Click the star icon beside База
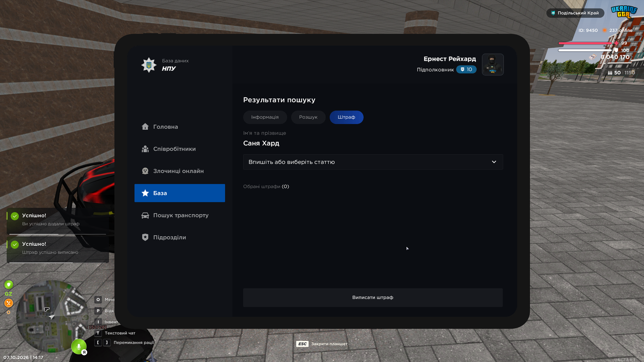644x362 pixels. (145, 193)
